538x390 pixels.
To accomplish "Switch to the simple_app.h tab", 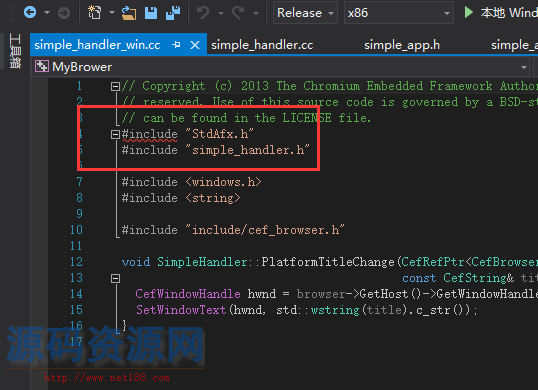I will tap(402, 45).
